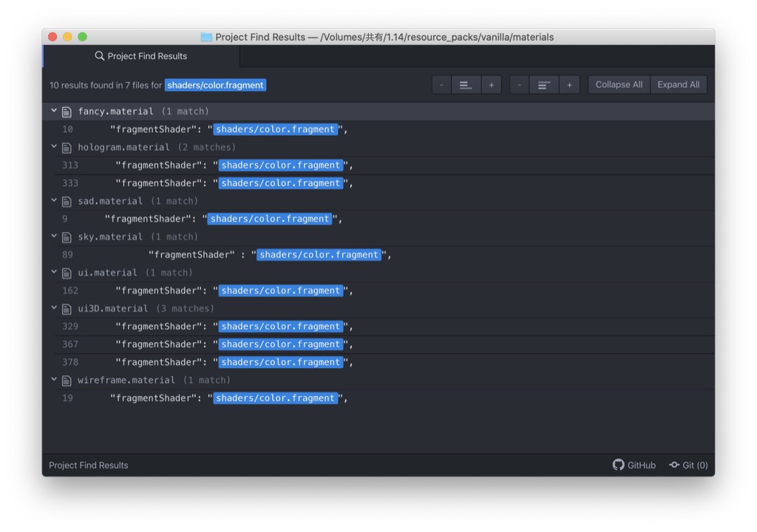Open match on line 333 of hologram.material
Screen dimensions: 757x532
[x=281, y=183]
